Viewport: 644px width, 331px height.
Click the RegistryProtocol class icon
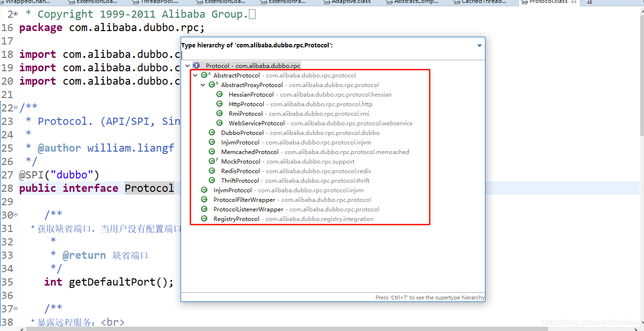(204, 219)
